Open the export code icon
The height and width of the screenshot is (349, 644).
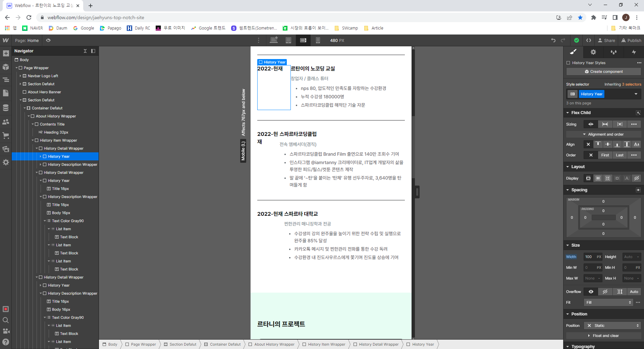(589, 40)
